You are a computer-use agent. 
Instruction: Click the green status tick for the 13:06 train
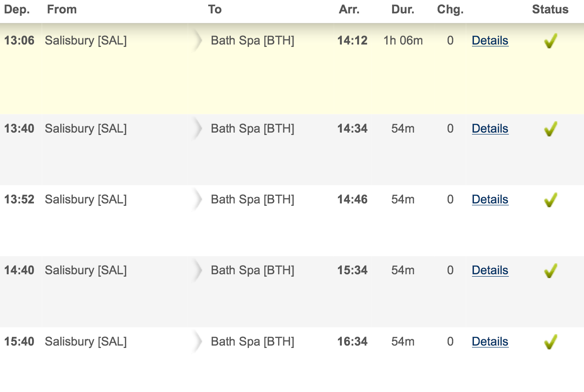[550, 41]
